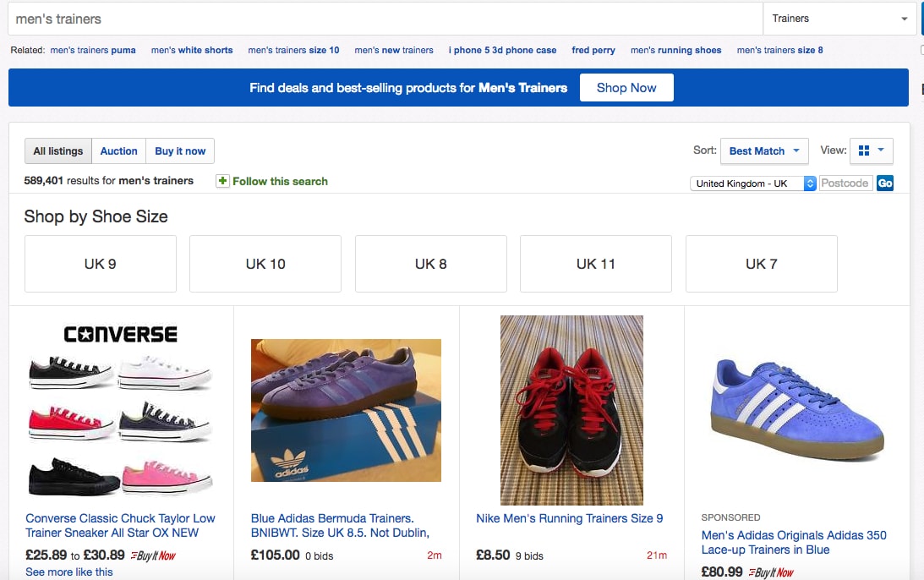Click the Converse brand logo image
This screenshot has width=924, height=580.
[x=120, y=334]
